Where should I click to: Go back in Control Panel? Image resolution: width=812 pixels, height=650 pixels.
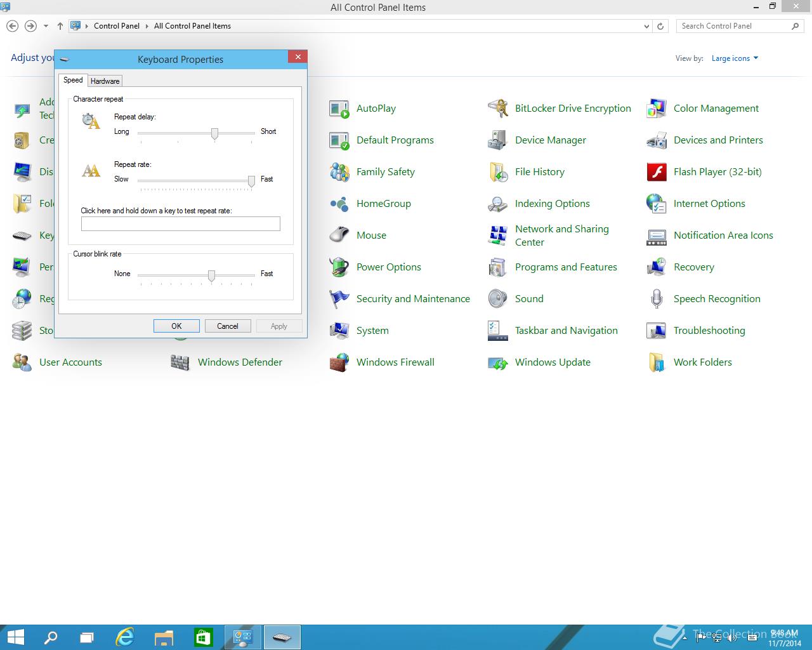tap(12, 26)
